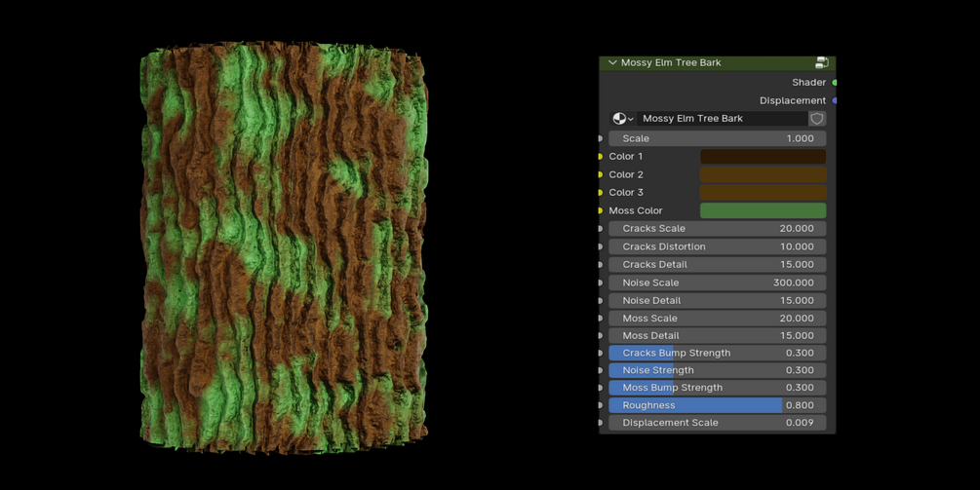Click the Displacement Scale field
This screenshot has width=980, height=490.
[x=718, y=423]
